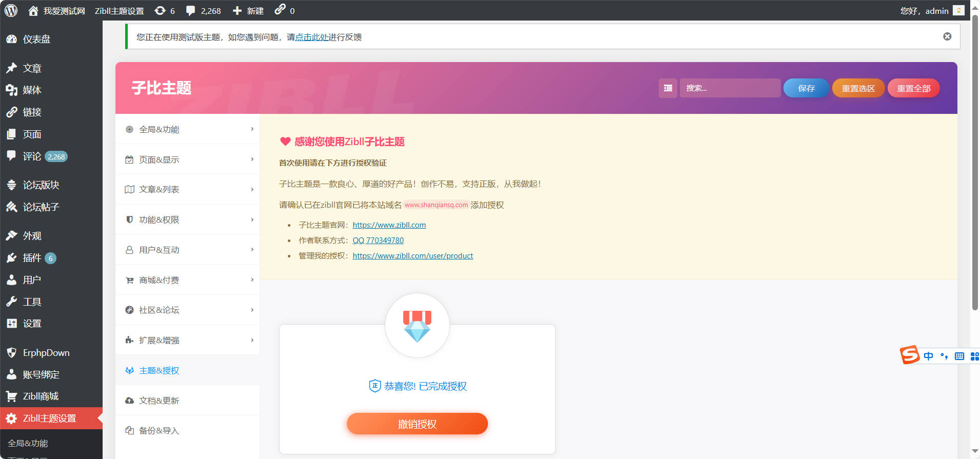Click the 点击此处 feedback link

click(312, 37)
